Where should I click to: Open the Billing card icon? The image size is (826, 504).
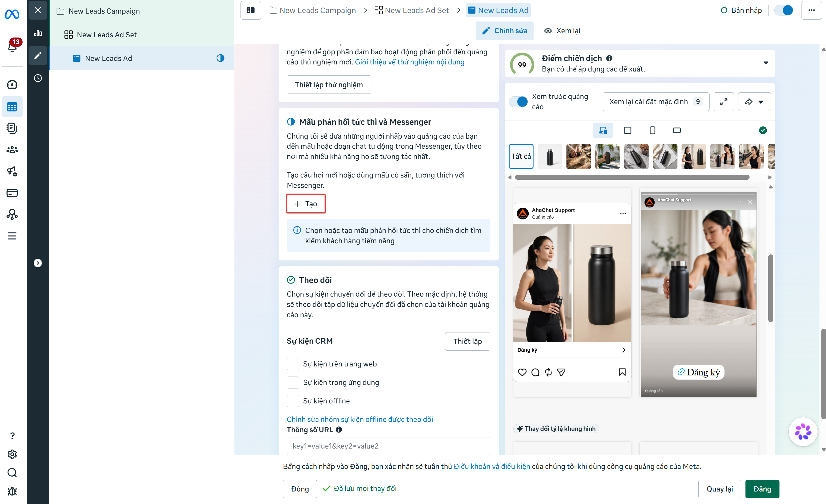point(12,193)
